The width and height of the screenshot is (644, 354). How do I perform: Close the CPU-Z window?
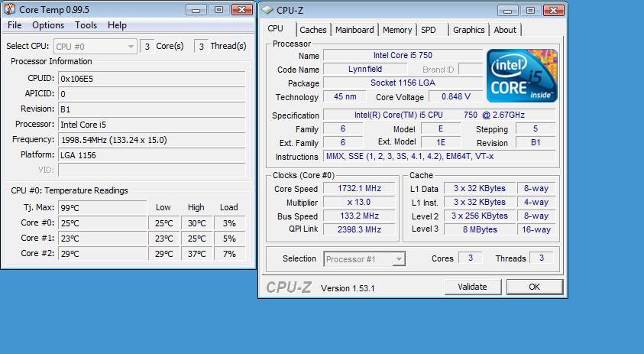coord(554,10)
